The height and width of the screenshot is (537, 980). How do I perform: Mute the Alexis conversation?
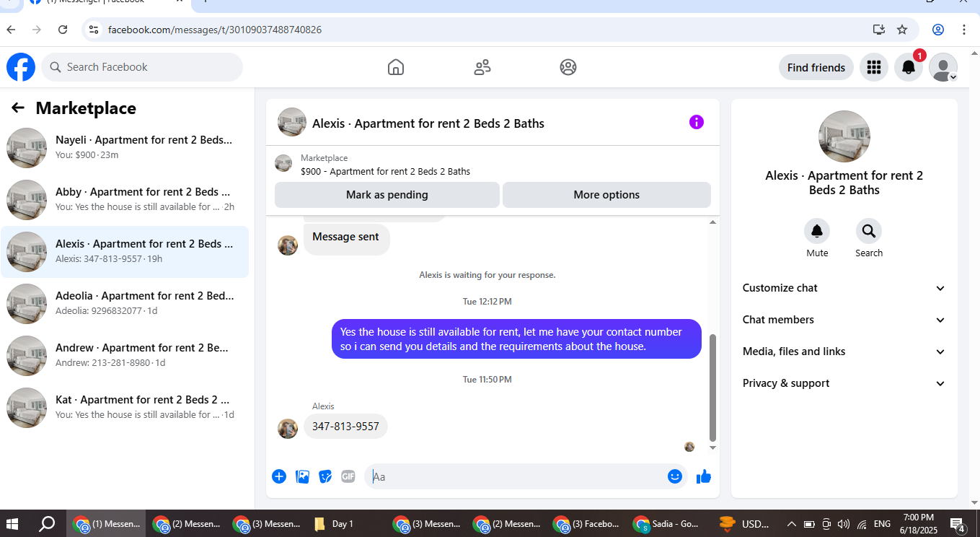(817, 231)
